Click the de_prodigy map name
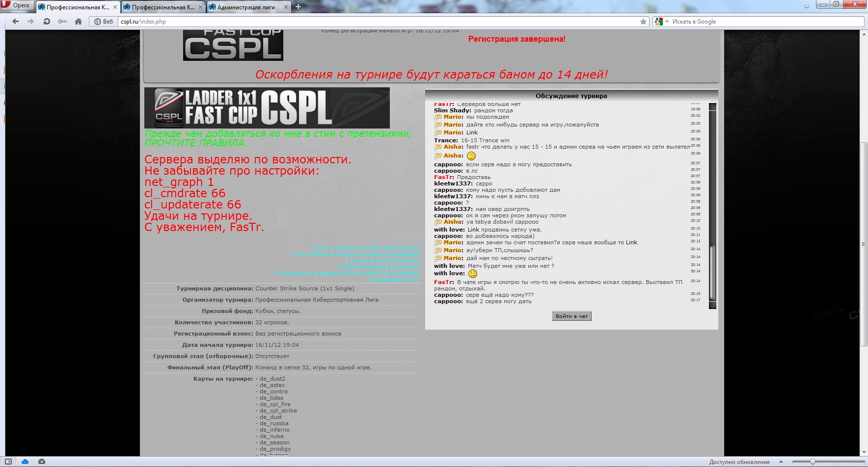The height and width of the screenshot is (467, 868). pyautogui.click(x=275, y=449)
